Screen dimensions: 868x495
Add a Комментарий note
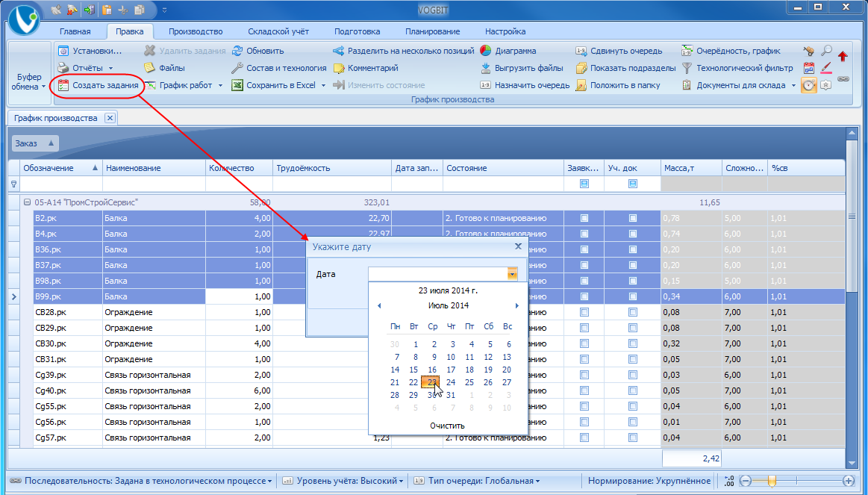click(366, 68)
